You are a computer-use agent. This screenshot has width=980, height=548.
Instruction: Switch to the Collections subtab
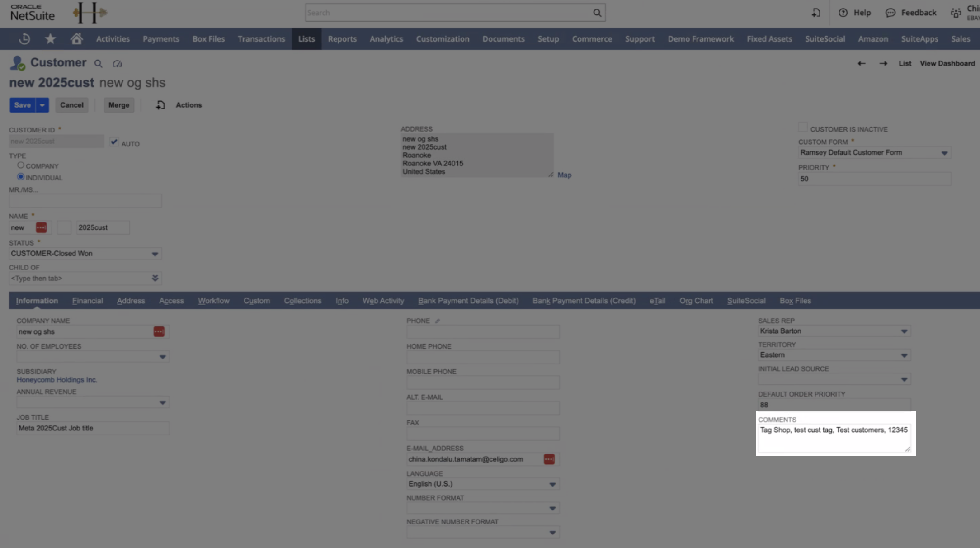coord(302,301)
